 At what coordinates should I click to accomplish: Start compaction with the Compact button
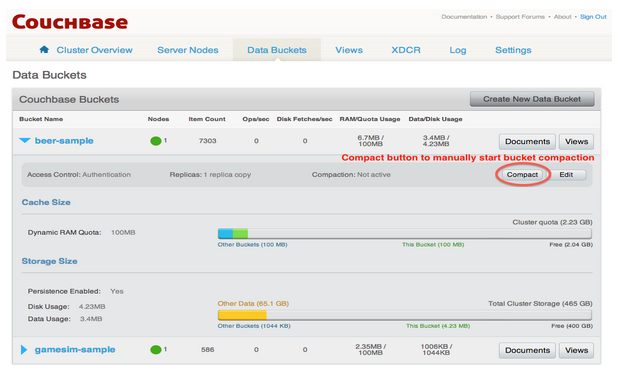522,175
